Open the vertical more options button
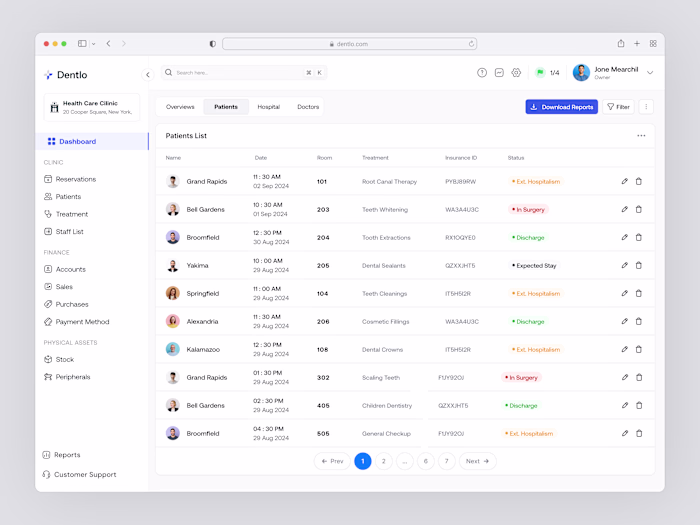Screen dimensions: 700x525 646,107
